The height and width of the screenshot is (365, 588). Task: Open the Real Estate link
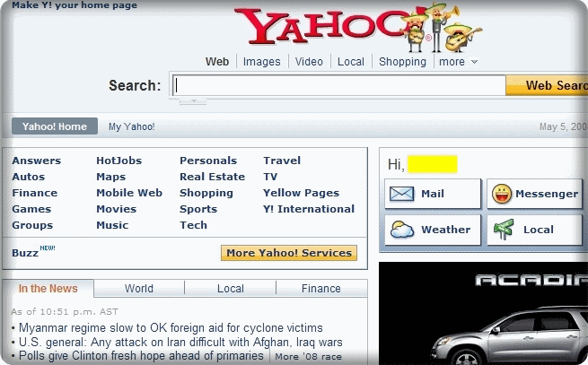[x=212, y=177]
